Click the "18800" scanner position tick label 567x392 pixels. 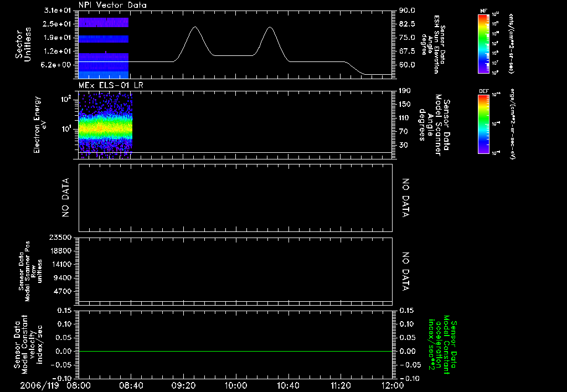click(x=60, y=251)
